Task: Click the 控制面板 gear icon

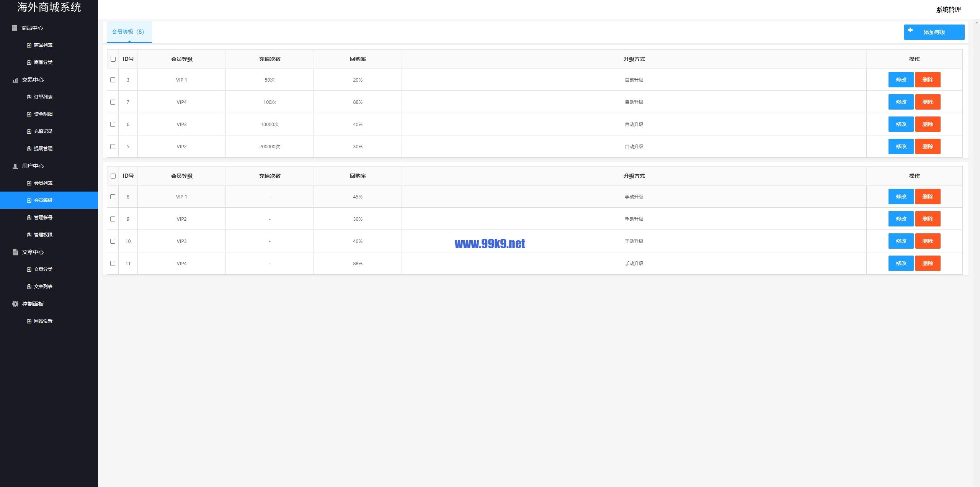Action: pyautogui.click(x=15, y=304)
